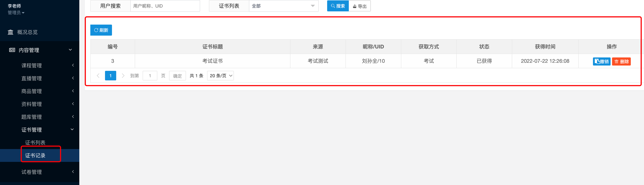Click the 2022-07-22 12:26:08 time cell
The width and height of the screenshot is (644, 185).
point(545,61)
